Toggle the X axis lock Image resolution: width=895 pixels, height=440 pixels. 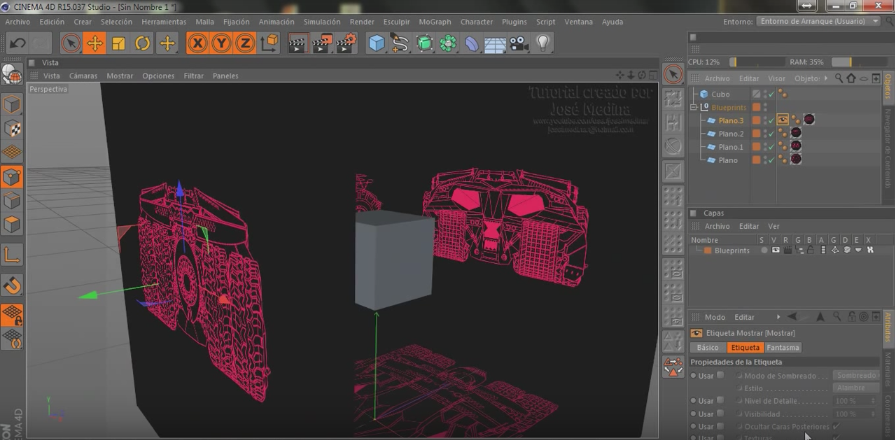click(x=197, y=42)
